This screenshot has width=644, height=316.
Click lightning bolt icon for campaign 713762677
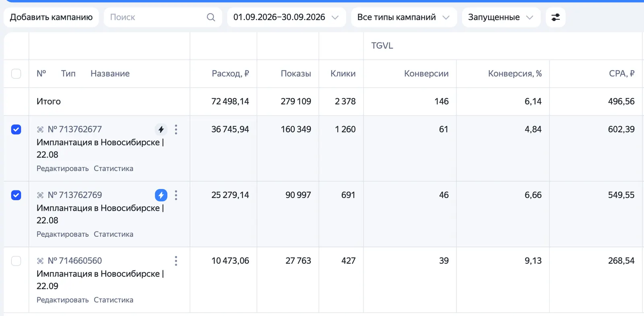coord(161,129)
